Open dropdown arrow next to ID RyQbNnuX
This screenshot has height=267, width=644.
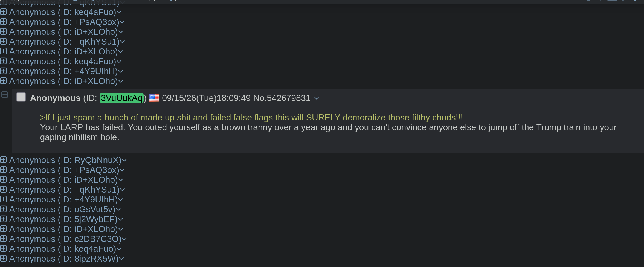pyautogui.click(x=124, y=160)
